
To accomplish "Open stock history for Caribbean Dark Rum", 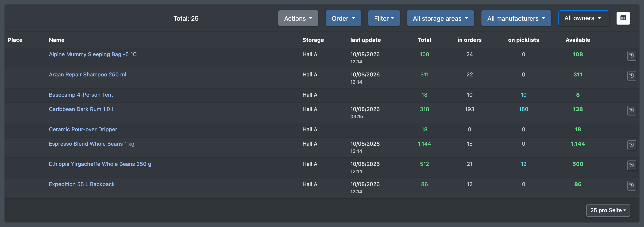I will [x=631, y=110].
